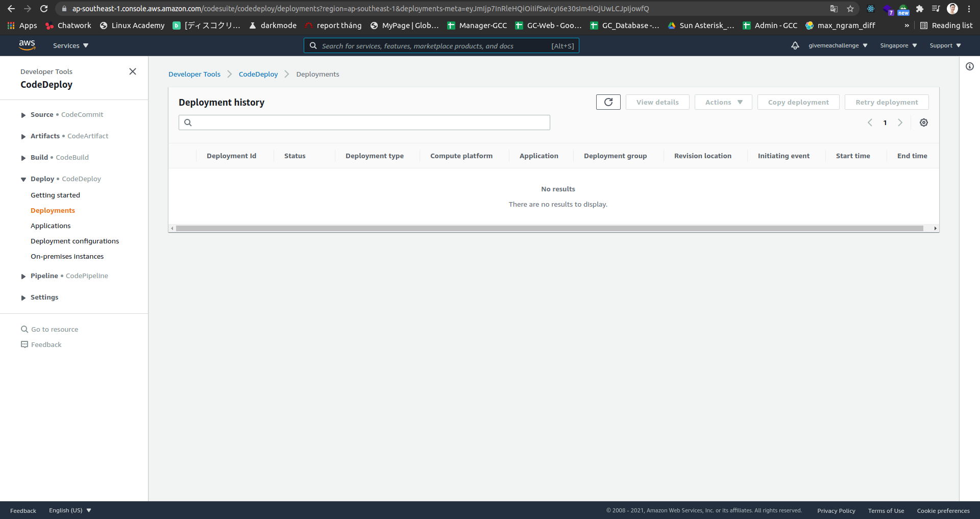The width and height of the screenshot is (980, 519).
Task: Refresh the deployment history list
Action: coord(608,102)
